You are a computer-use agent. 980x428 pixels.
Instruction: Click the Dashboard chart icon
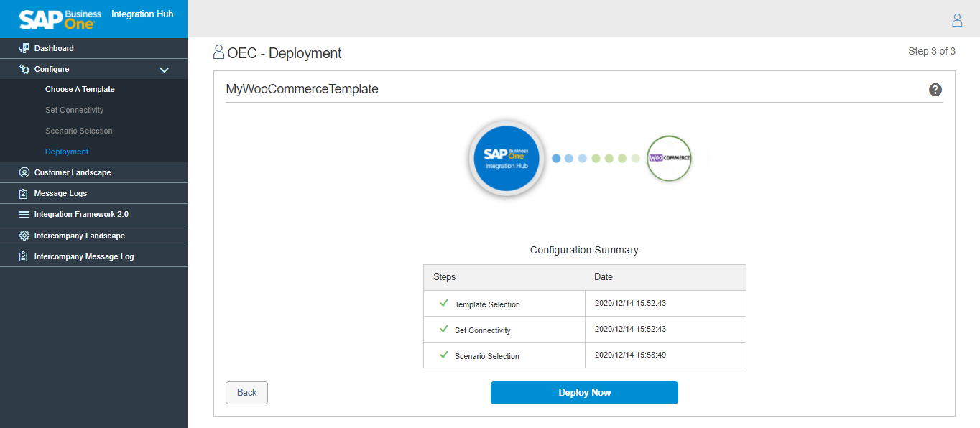point(24,48)
